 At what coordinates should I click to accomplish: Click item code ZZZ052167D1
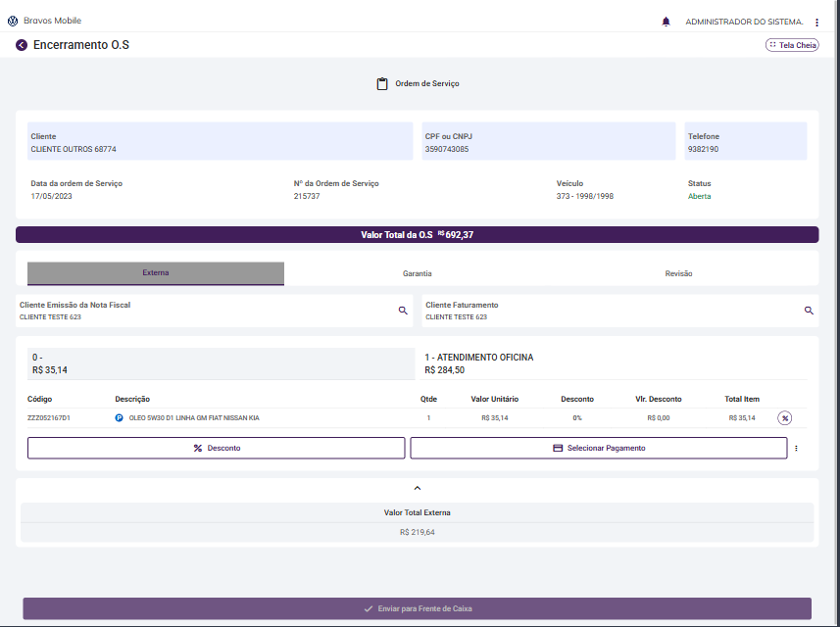tap(49, 418)
